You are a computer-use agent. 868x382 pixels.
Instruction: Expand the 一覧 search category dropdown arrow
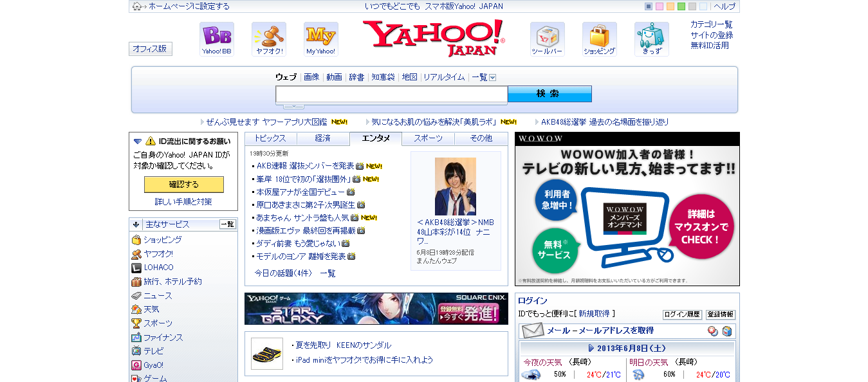[493, 78]
